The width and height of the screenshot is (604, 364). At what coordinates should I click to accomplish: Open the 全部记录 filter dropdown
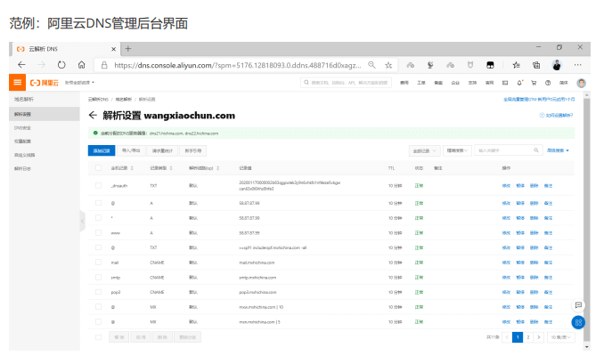click(424, 150)
